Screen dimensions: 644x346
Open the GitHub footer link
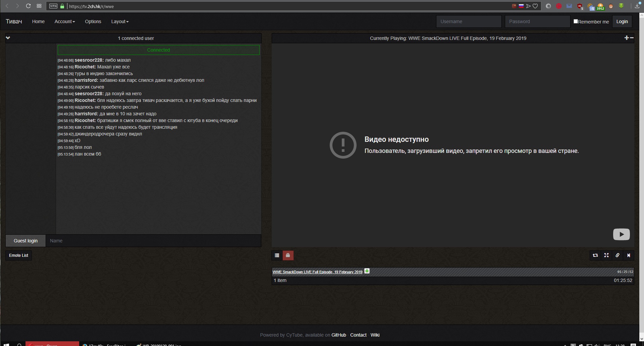[339, 335]
